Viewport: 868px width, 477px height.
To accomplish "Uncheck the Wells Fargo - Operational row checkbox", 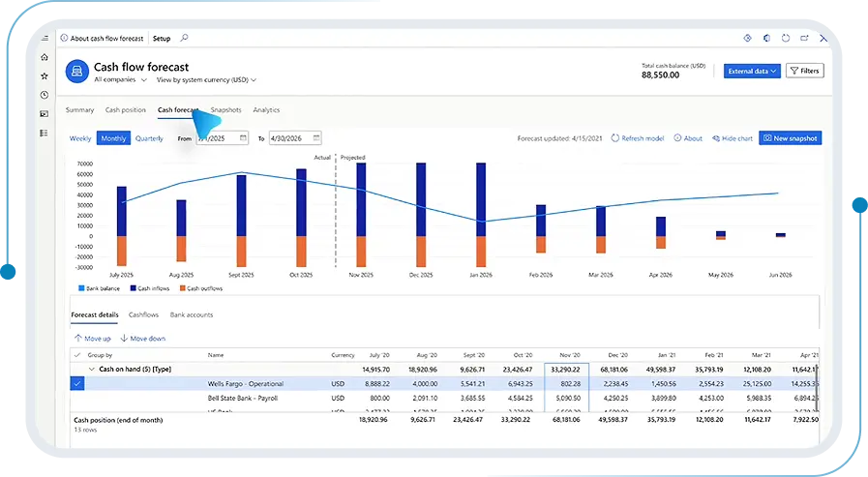I will point(77,383).
